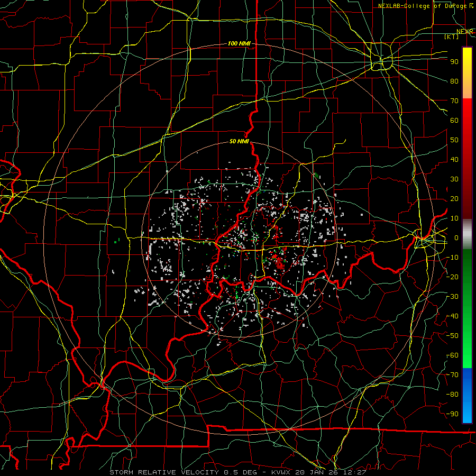Screen dimensions: 476x476
Task: Click the -90 value on velocity scale
Action: click(x=453, y=414)
